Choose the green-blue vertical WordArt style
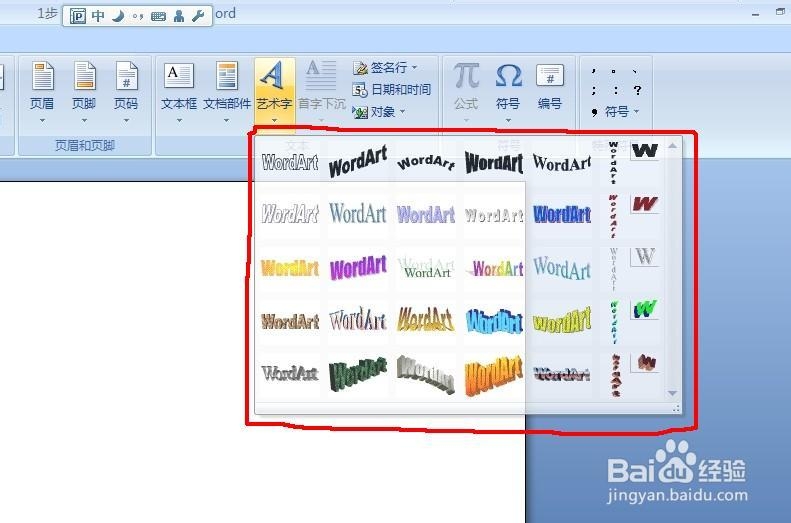The height and width of the screenshot is (523, 791). [x=613, y=322]
